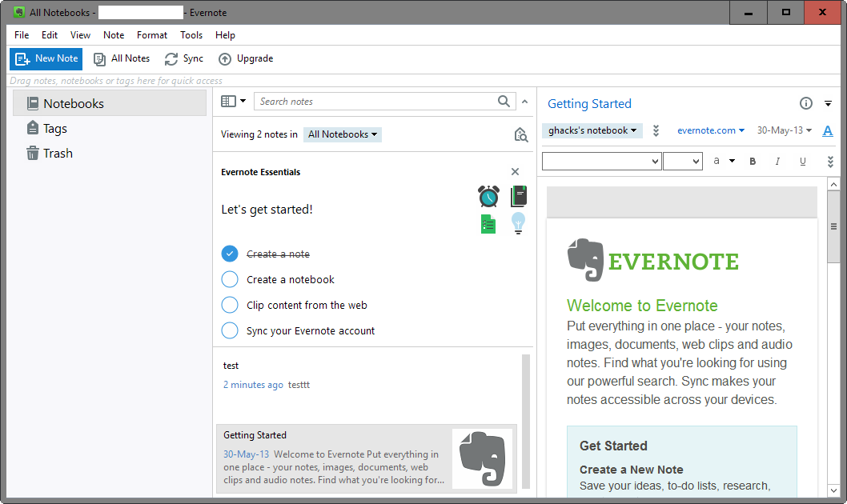The image size is (847, 504).
Task: Select the Getting Started note card
Action: 366,458
